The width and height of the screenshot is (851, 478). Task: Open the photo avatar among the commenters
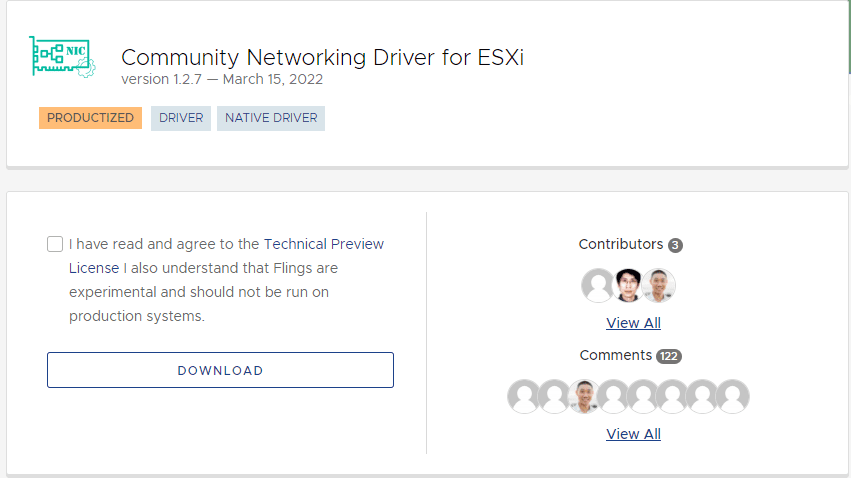click(583, 396)
